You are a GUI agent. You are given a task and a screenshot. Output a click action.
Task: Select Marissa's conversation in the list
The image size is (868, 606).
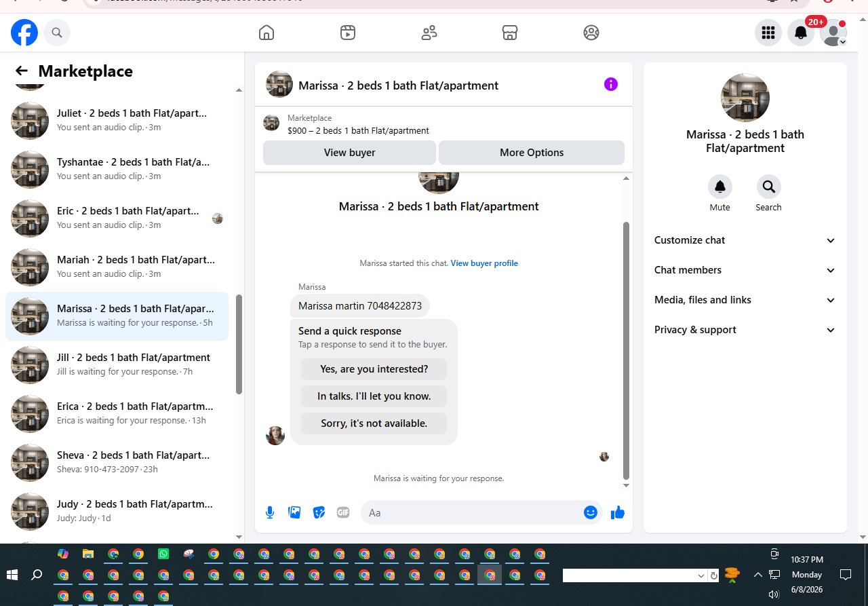(x=117, y=316)
